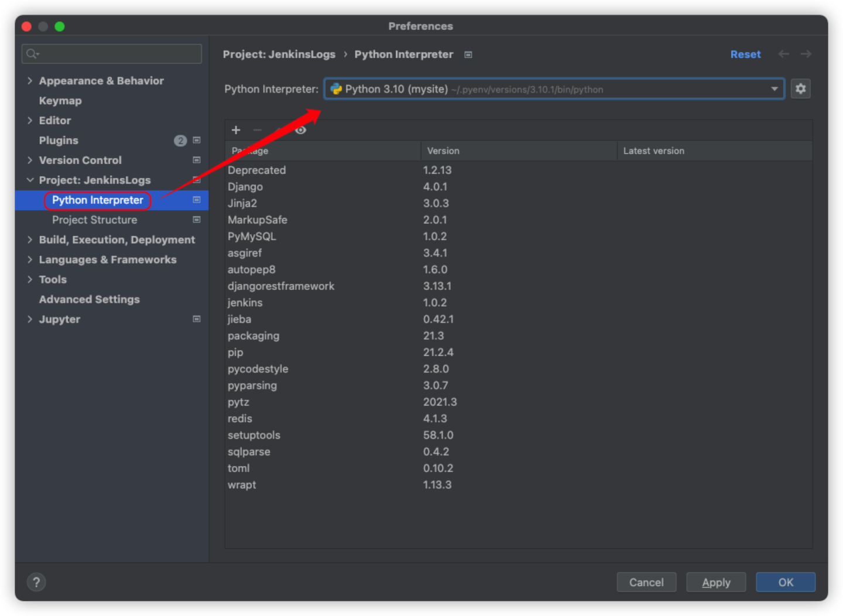
Task: Expand Appearance & Behavior section
Action: click(x=30, y=81)
